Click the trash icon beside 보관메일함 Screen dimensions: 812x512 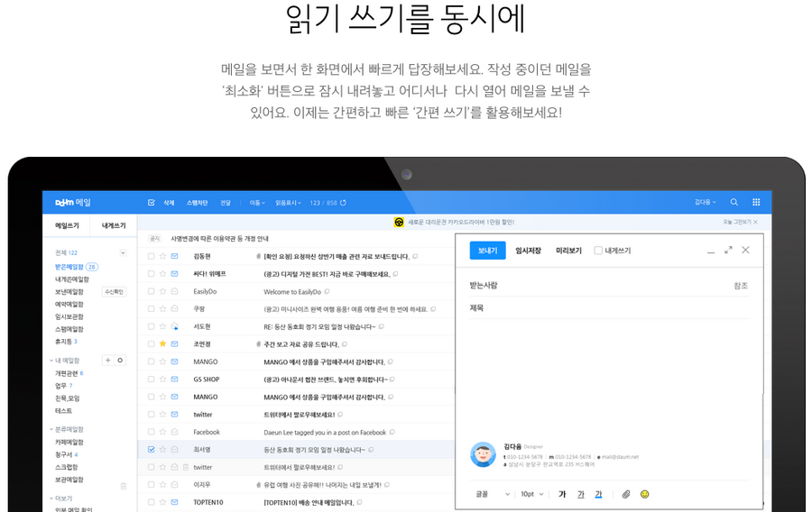click(124, 486)
